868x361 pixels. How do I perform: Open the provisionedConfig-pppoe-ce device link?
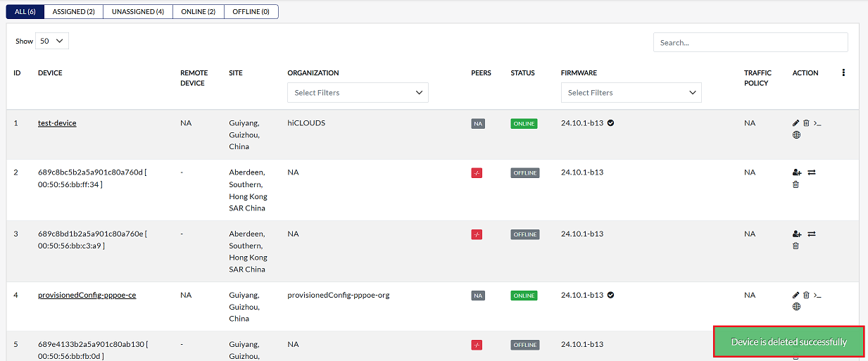tap(87, 295)
